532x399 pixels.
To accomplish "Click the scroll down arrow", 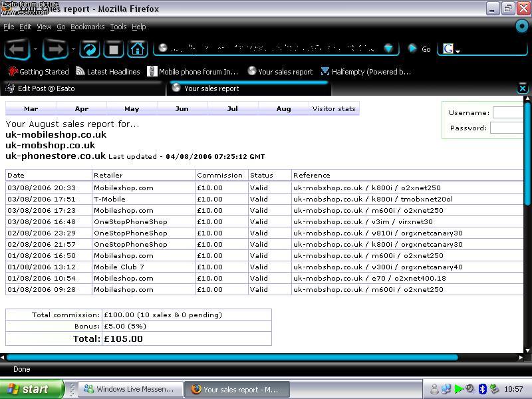I will (x=527, y=350).
